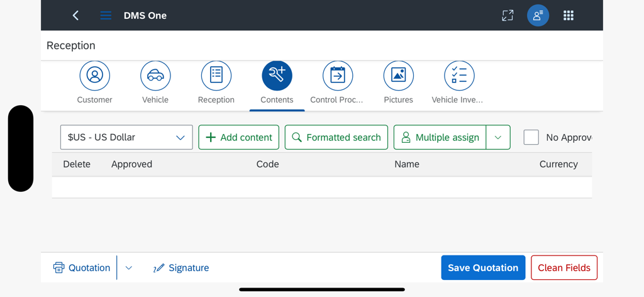Open the $US - US Dollar currency dropdown
Viewport: 644px width, 297px height.
126,137
